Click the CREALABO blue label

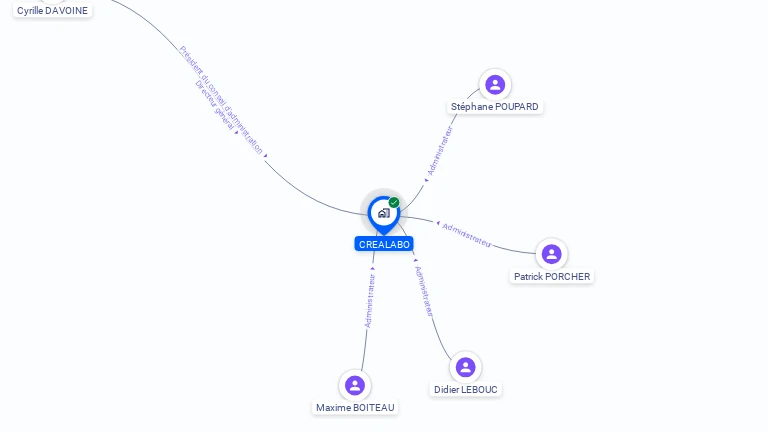click(x=384, y=244)
